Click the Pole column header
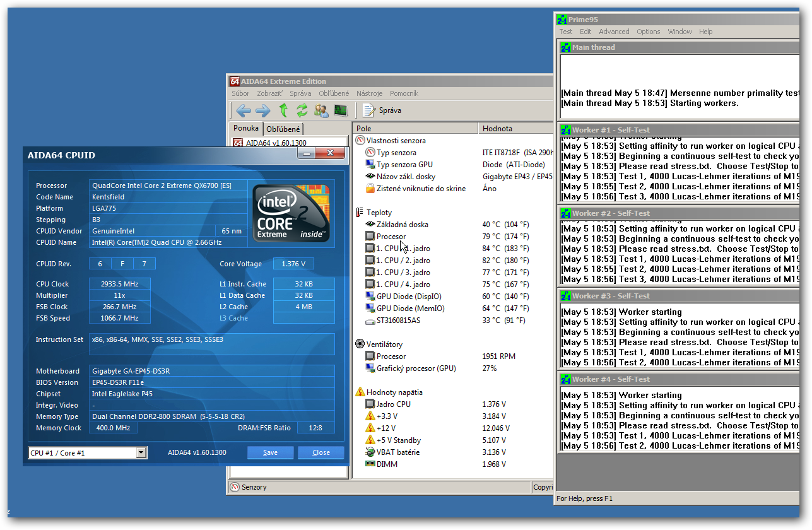Image resolution: width=812 pixels, height=530 pixels. (415, 128)
